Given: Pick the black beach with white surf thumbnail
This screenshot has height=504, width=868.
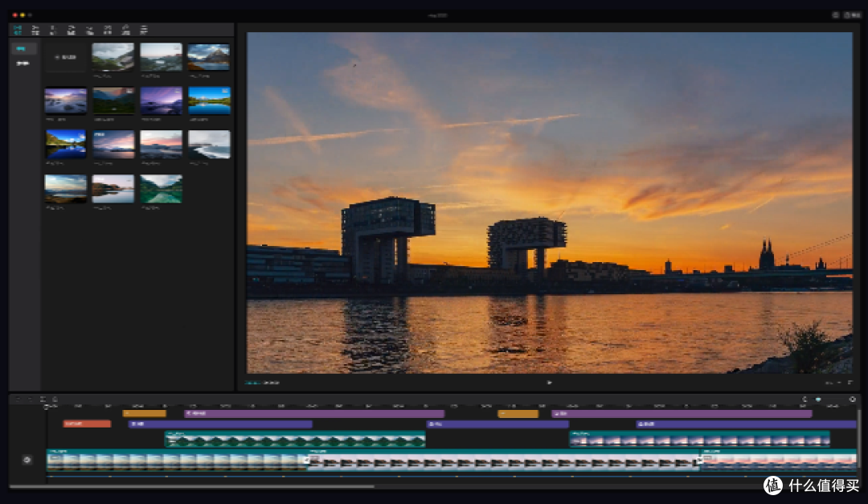Looking at the screenshot, I should (209, 145).
